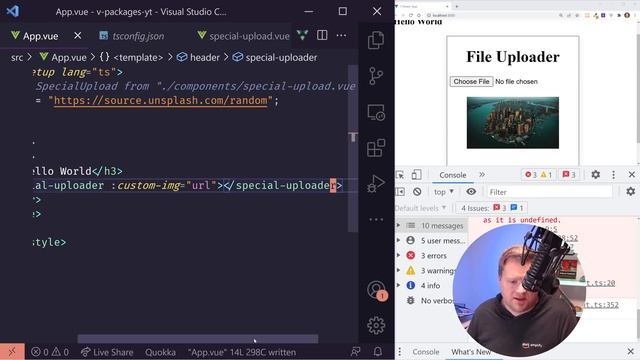Screen dimensions: 640x360
Task: Click the App.vue breadcrumb
Action: pos(63,58)
